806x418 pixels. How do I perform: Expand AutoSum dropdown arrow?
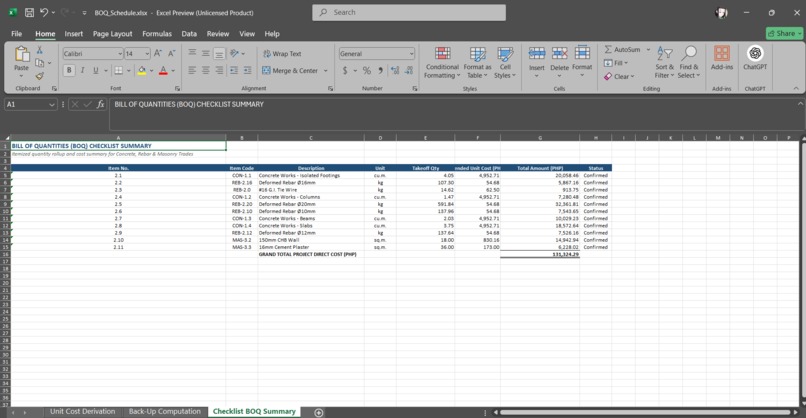648,49
